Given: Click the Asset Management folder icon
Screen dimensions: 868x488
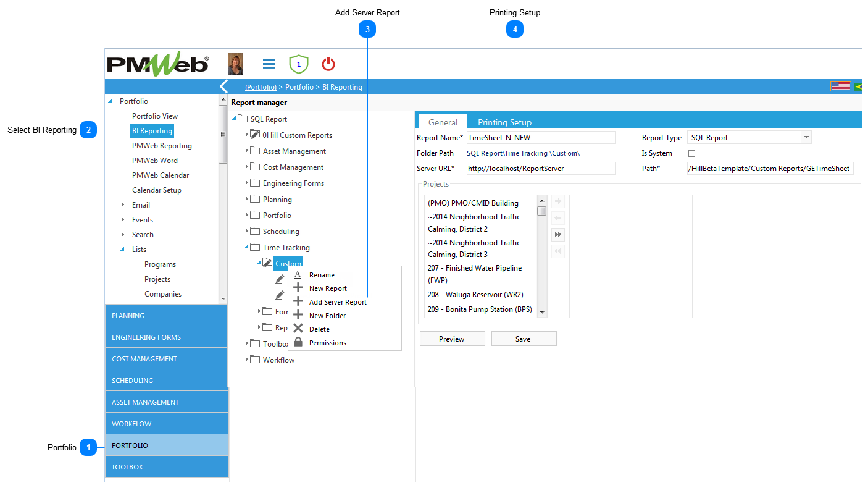Looking at the screenshot, I should [255, 151].
